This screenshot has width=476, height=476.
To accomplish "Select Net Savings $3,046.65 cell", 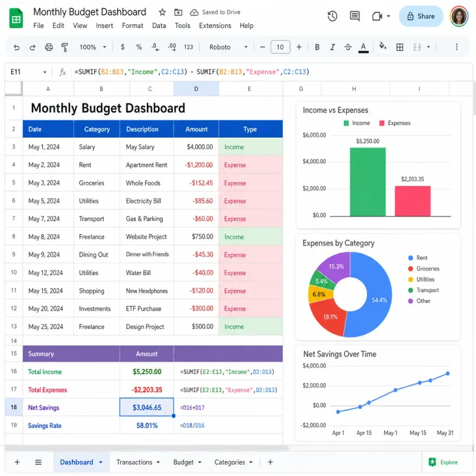I will [x=147, y=407].
